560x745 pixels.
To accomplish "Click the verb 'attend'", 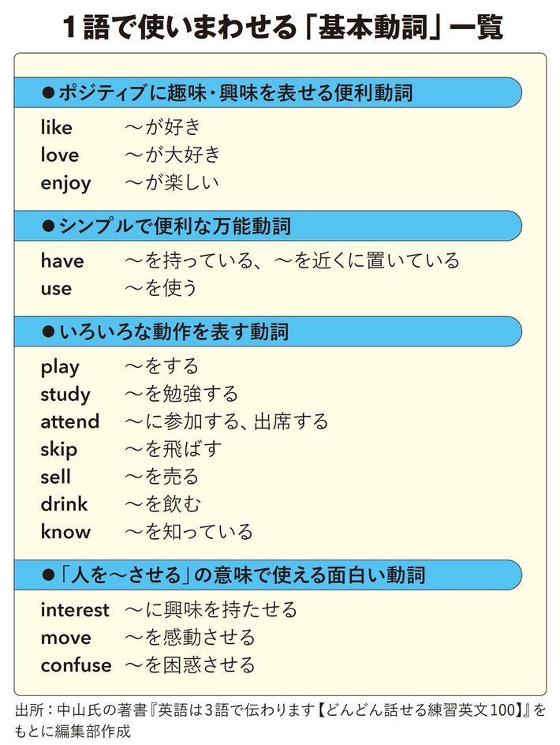I will tap(69, 421).
